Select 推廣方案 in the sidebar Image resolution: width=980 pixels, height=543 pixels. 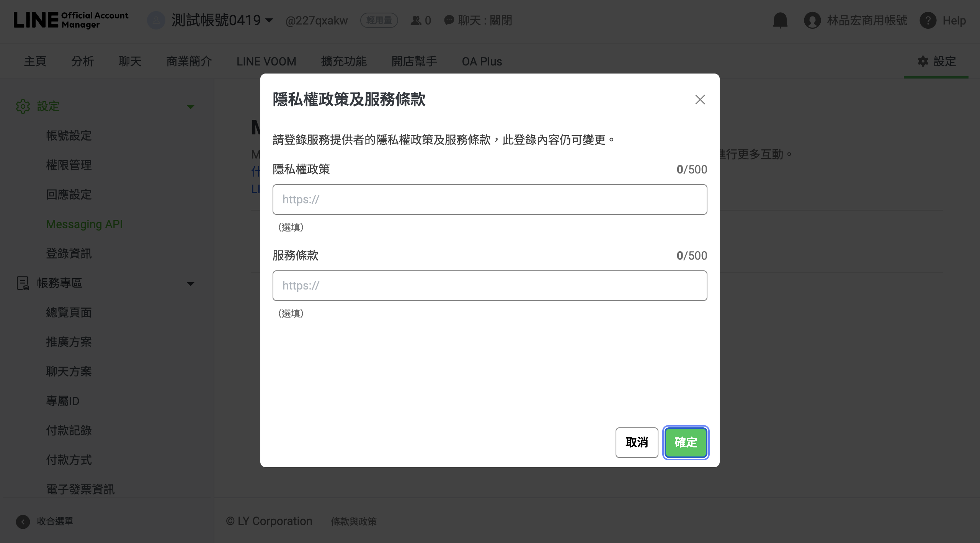click(x=69, y=342)
